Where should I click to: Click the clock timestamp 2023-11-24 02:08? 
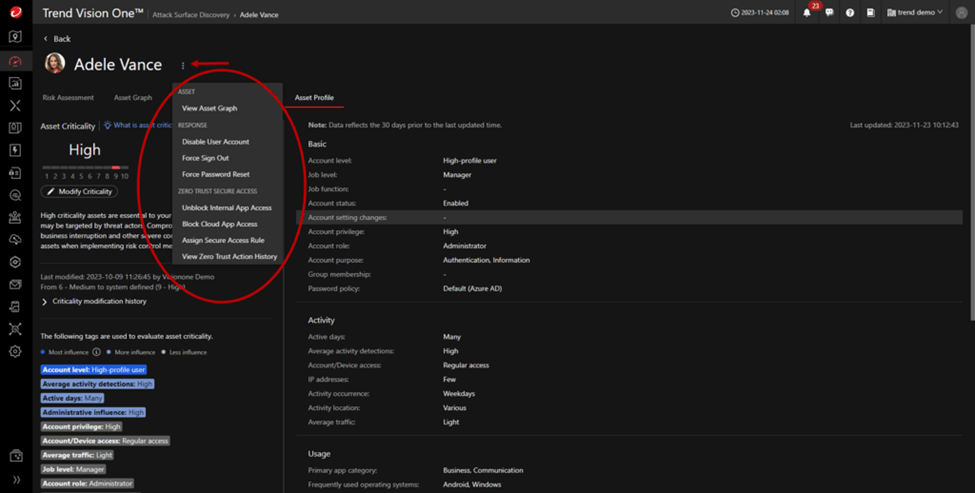pyautogui.click(x=760, y=12)
